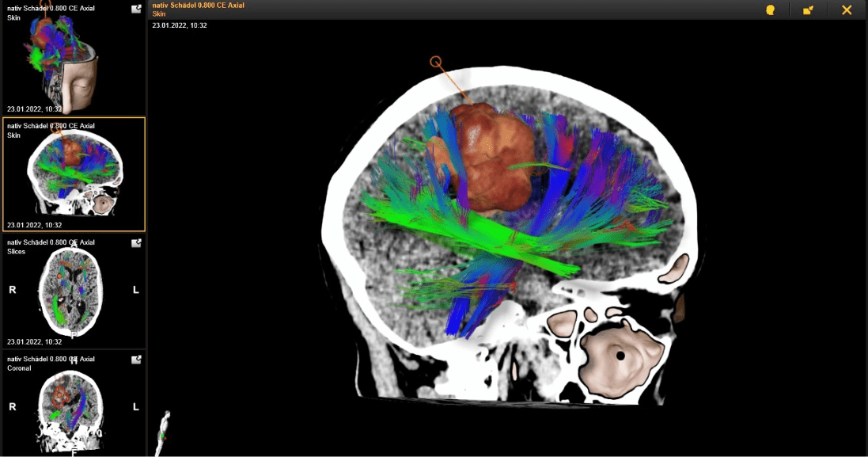Click the small body orientation figure
868x457 pixels.
coord(163,433)
